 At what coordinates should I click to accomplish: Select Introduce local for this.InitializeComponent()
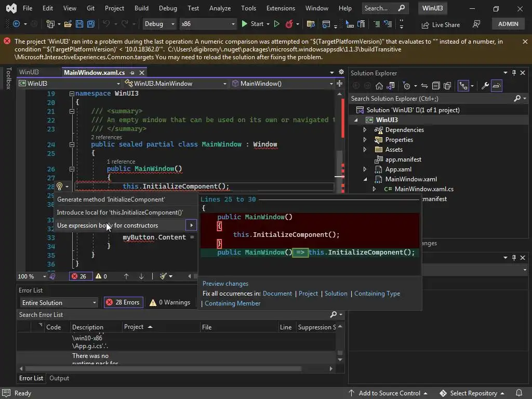point(126,212)
